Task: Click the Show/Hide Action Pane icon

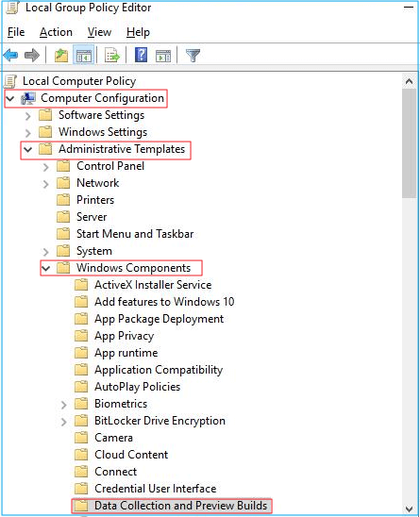Action: click(x=163, y=56)
